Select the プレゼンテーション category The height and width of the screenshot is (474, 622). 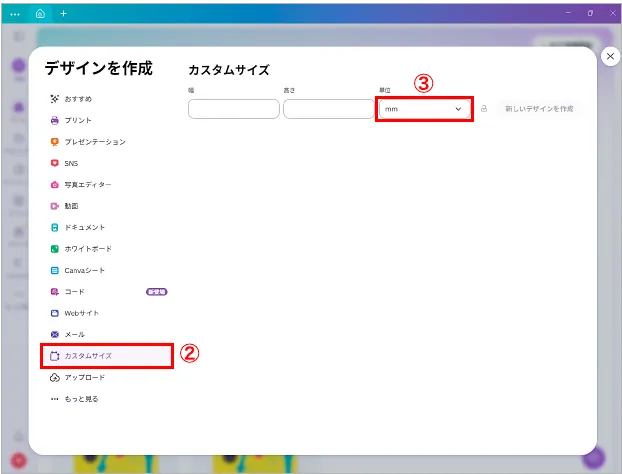coord(107,142)
